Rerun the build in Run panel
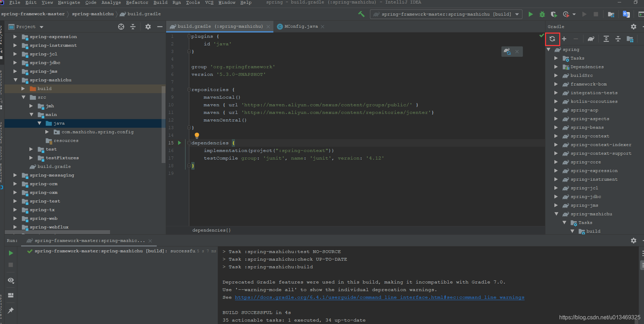The height and width of the screenshot is (324, 644). 11,253
